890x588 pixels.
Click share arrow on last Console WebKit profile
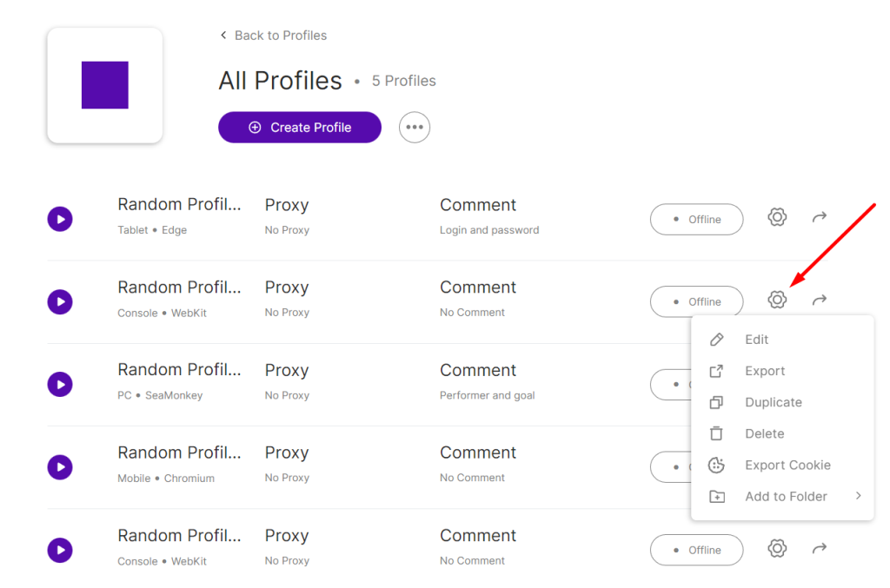tap(819, 548)
